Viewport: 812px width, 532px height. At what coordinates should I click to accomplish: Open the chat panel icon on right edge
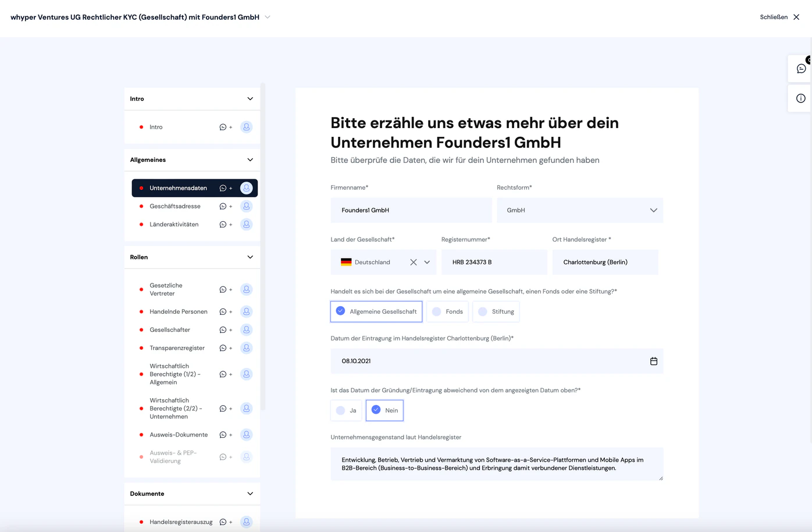coord(801,69)
